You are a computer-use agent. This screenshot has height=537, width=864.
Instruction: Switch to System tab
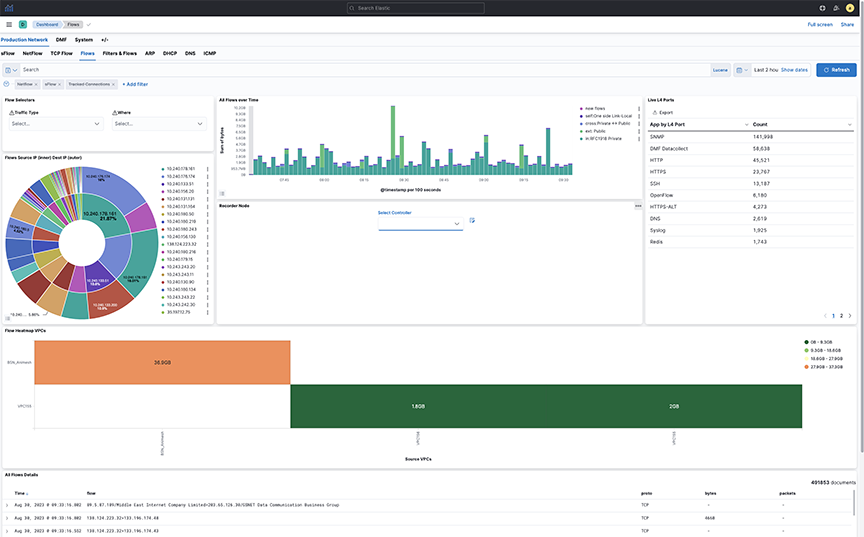pos(84,40)
